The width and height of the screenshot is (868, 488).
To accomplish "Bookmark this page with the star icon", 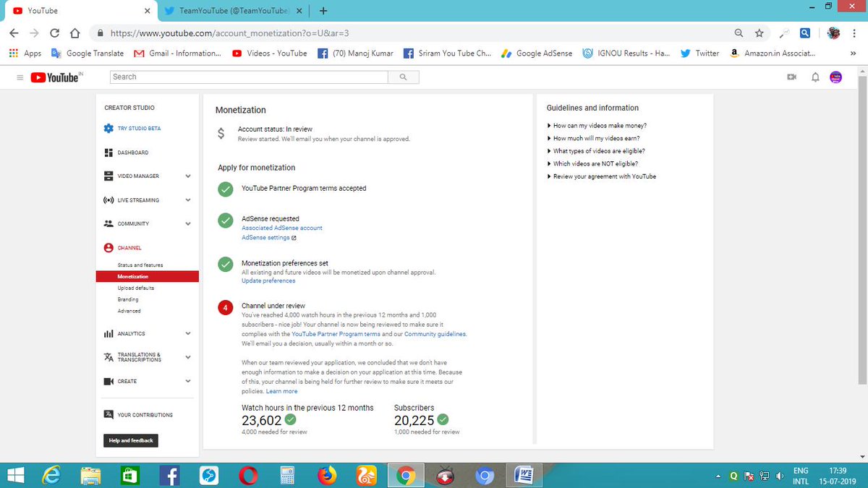I will [759, 33].
